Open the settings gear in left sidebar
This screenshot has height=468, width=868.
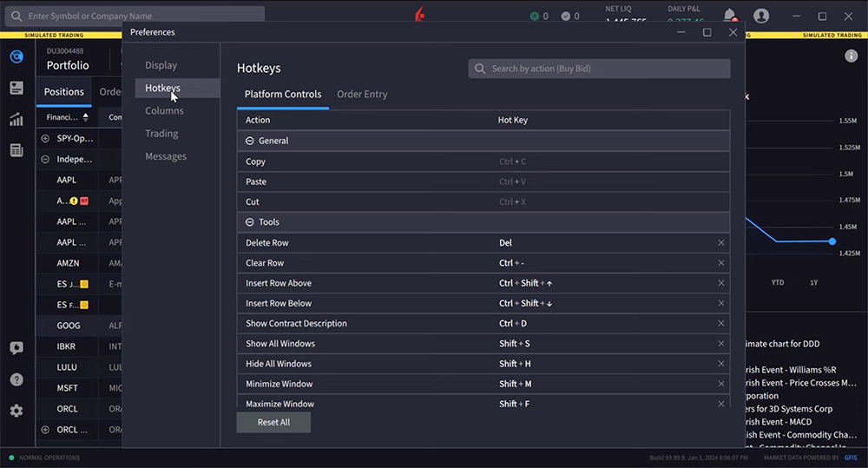click(x=16, y=411)
